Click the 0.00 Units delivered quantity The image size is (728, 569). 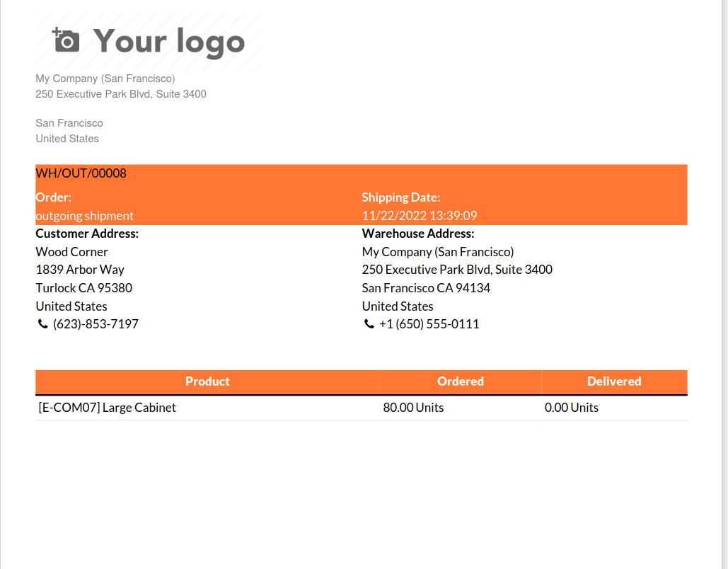(571, 408)
